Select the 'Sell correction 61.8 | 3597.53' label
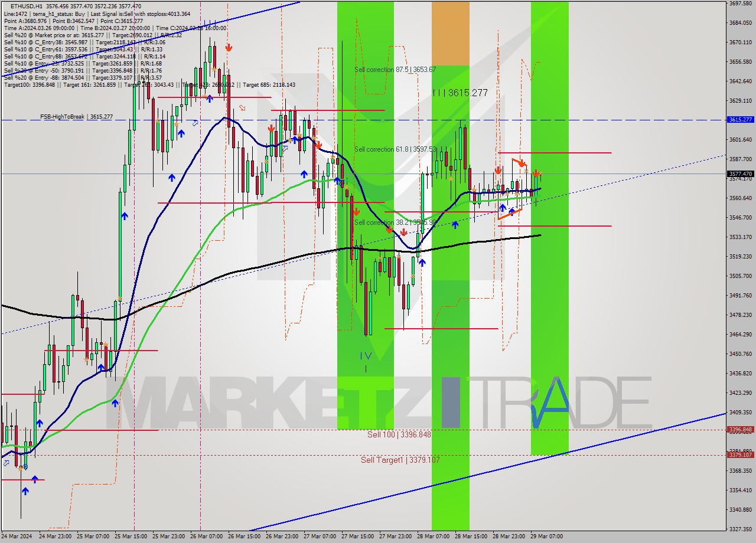Viewport: 756px width, 543px height. [x=395, y=149]
